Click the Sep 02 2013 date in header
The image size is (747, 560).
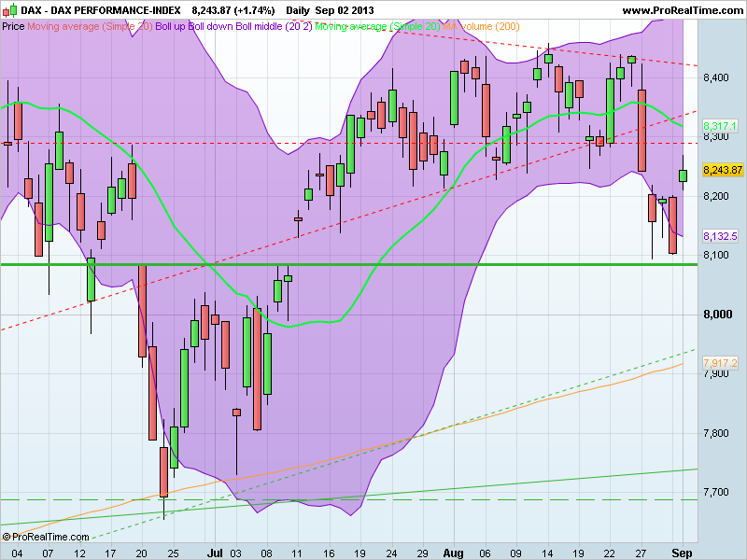pos(345,10)
